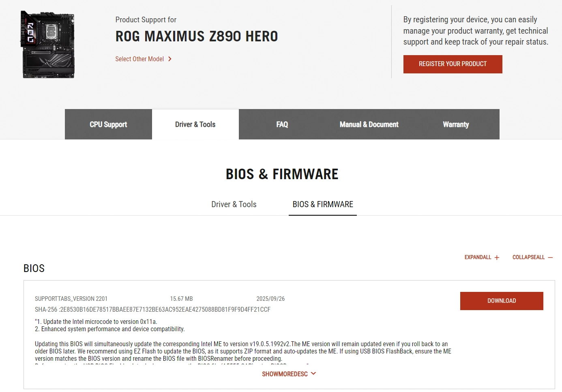
Task: Click the Driver & Tools main navigation tab
Action: coord(195,124)
